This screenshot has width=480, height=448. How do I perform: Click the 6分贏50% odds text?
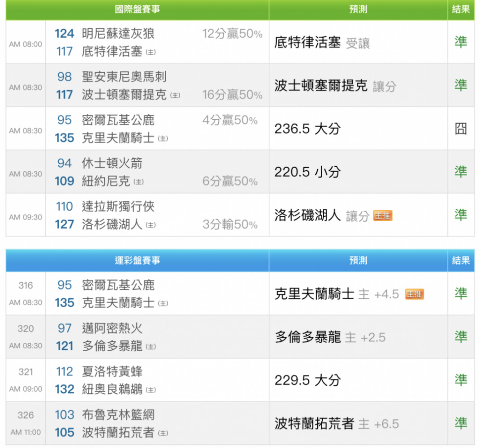[230, 181]
